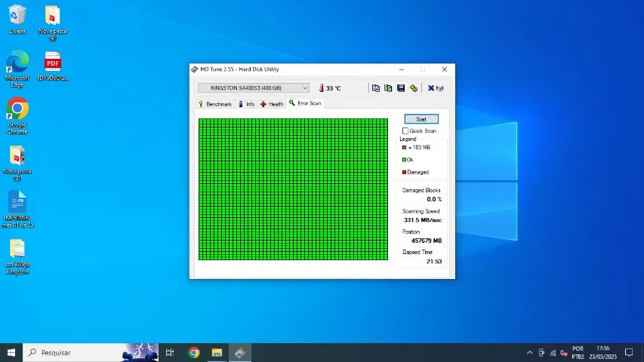
Task: Select the Microsoft Edge desktop icon
Action: tap(17, 63)
